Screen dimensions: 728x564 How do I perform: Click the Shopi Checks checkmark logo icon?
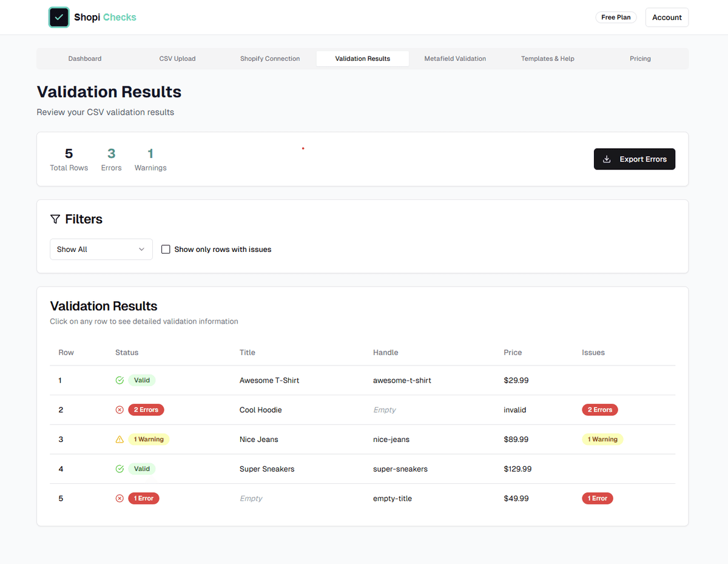pyautogui.click(x=59, y=17)
